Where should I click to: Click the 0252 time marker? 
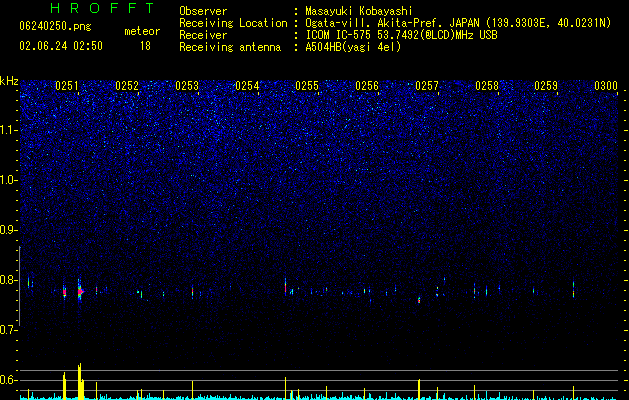[x=127, y=86]
